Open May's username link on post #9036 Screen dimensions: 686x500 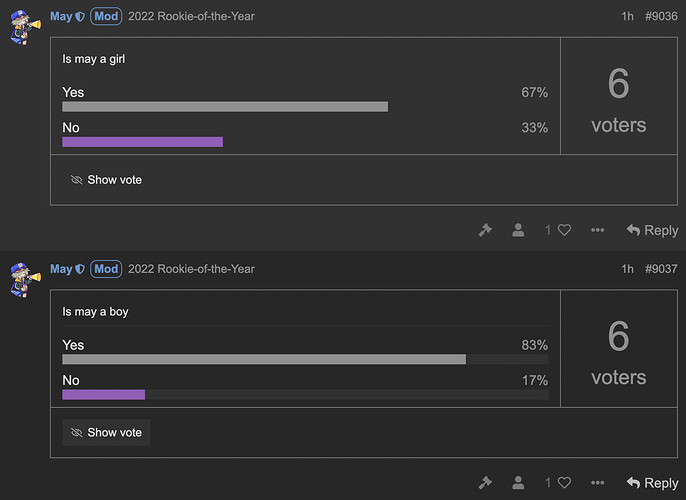click(61, 17)
